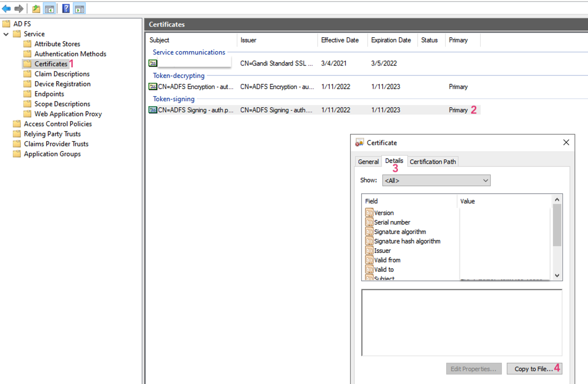Click the Service communications certificate icon
This screenshot has width=588, height=384.
pyautogui.click(x=152, y=63)
